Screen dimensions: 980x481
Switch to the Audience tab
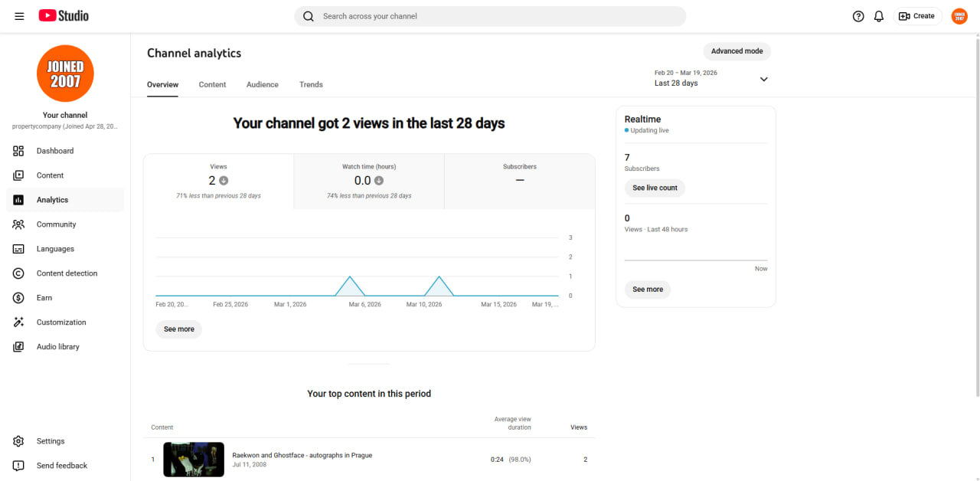click(263, 84)
